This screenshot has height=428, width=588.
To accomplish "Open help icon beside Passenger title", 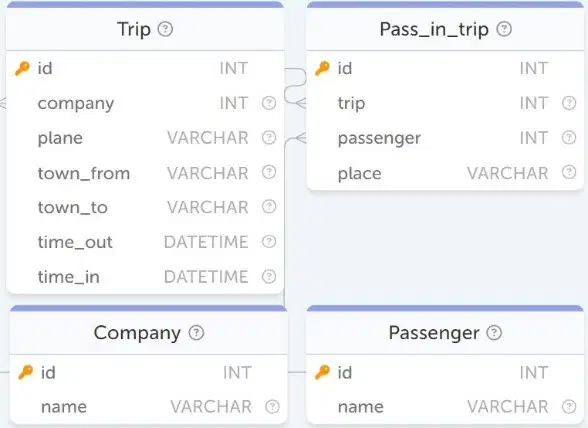I will point(494,332).
